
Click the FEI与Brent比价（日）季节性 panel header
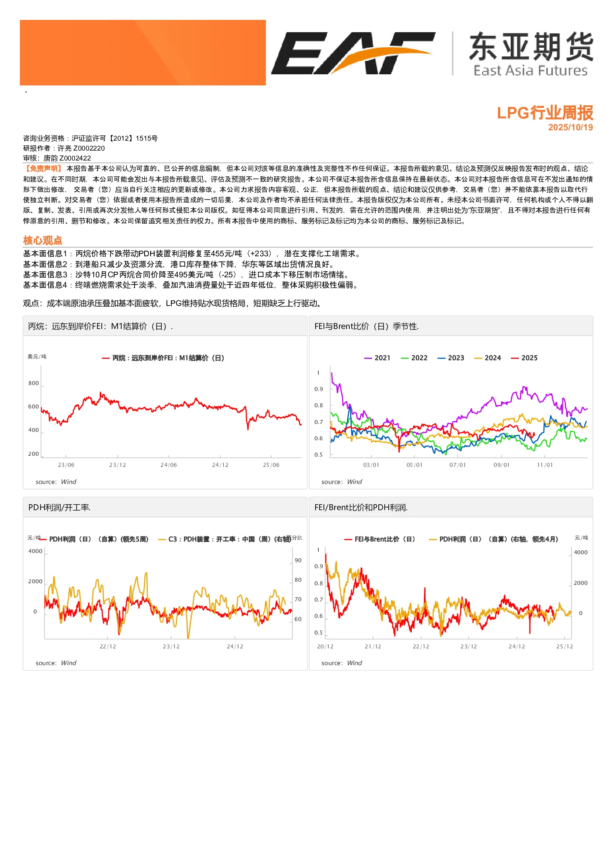pos(451,326)
